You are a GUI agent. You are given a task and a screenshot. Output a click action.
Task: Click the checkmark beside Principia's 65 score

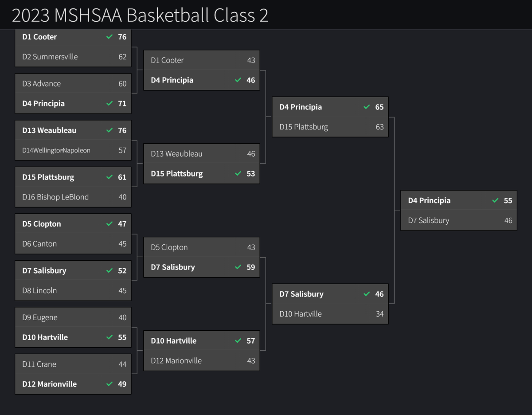tap(367, 107)
